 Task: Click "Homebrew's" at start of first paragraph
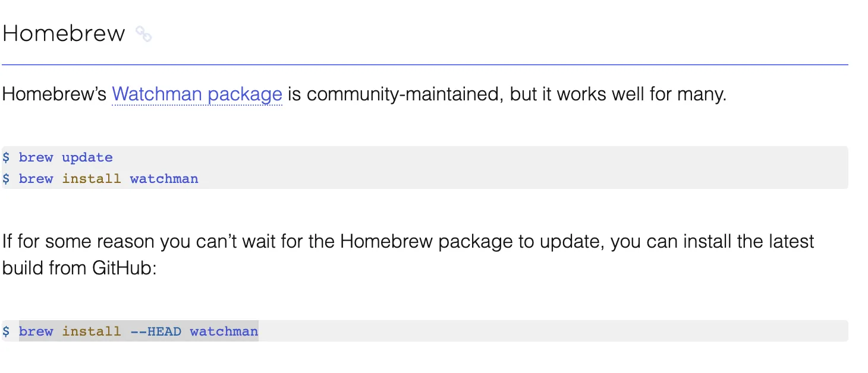point(54,94)
